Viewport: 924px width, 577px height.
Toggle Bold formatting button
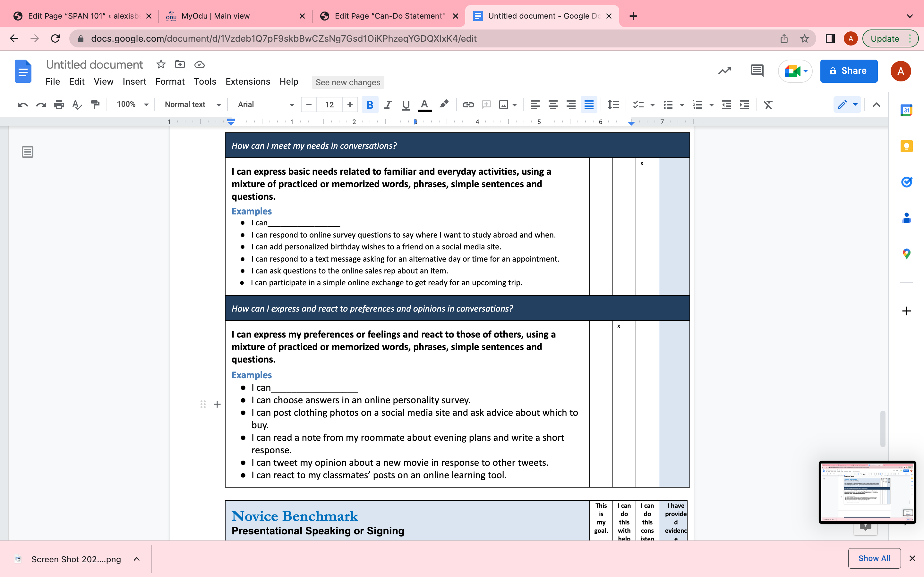click(370, 105)
